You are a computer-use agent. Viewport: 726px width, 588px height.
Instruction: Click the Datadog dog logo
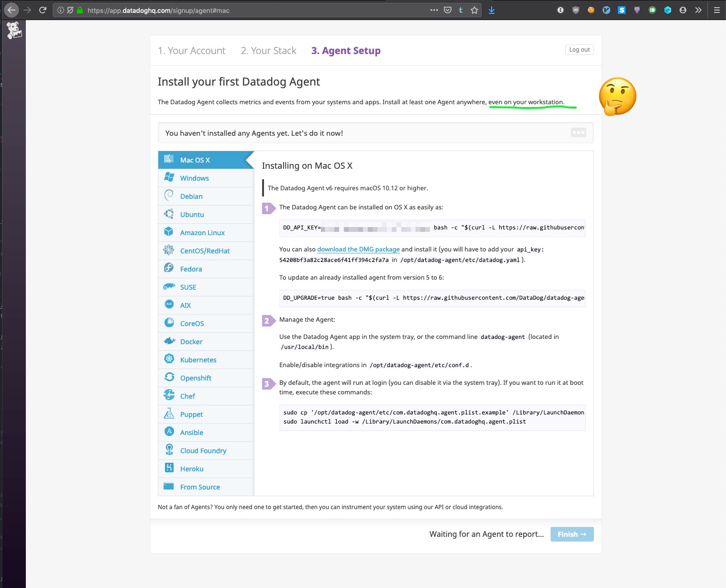[14, 30]
